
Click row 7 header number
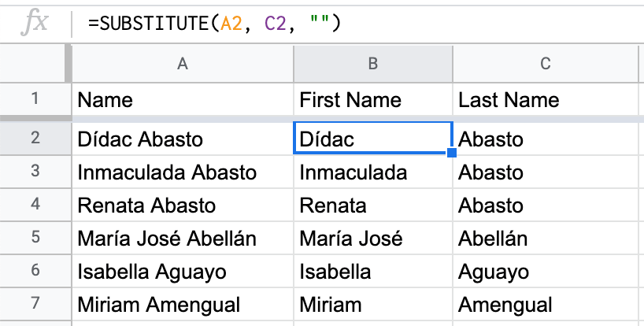pos(35,305)
